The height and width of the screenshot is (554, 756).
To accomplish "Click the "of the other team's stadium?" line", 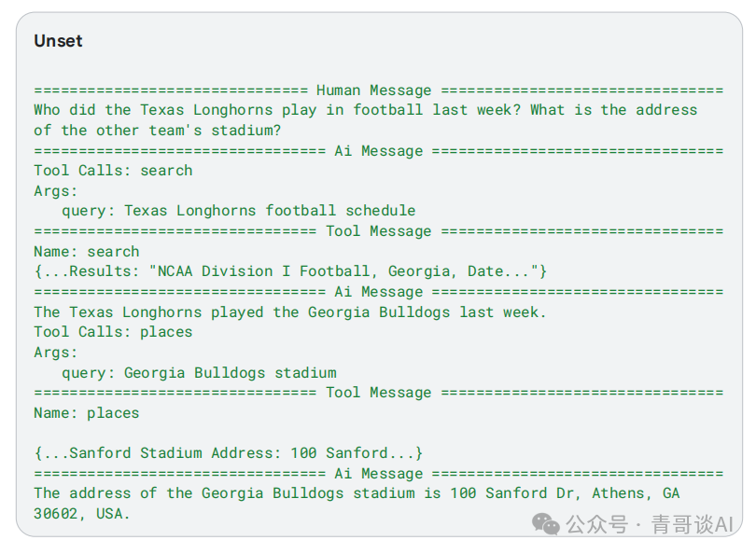I will coord(158,131).
